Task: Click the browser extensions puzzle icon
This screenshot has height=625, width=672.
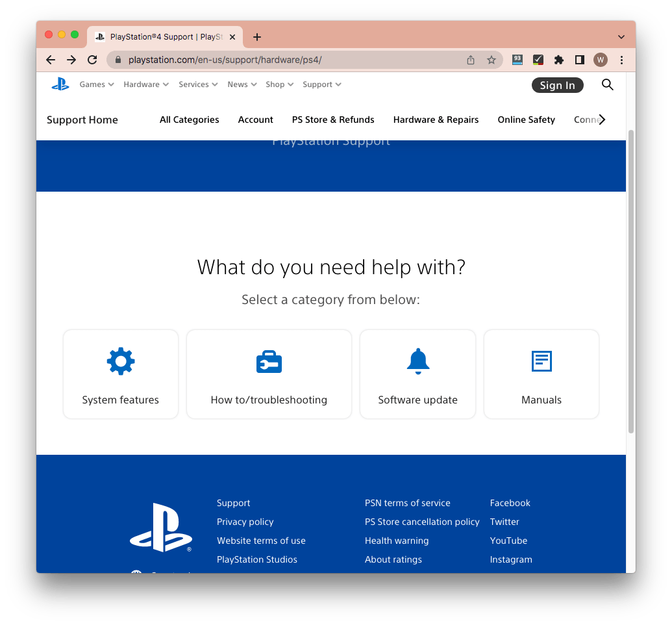Action: click(558, 59)
